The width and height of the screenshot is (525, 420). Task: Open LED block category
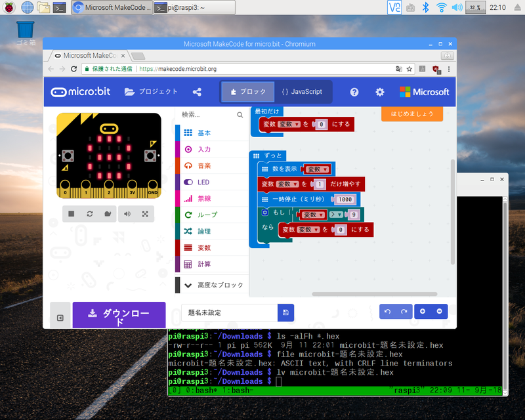212,182
